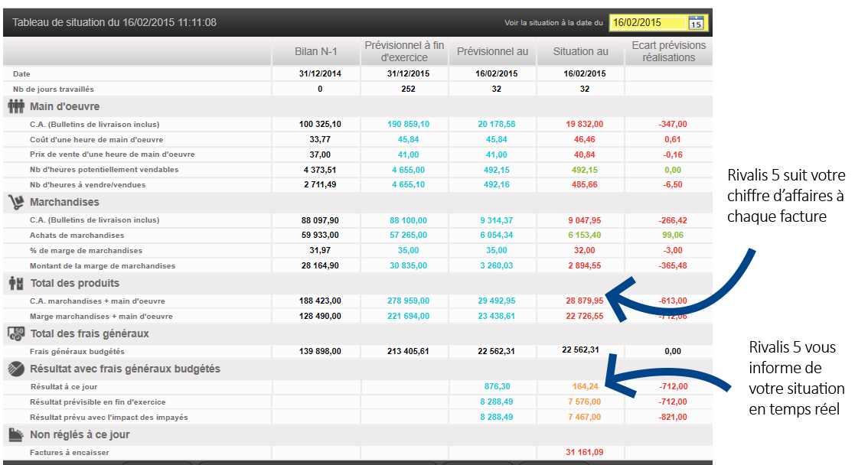868x465 pixels.
Task: Click the Non réglés à ce jour icon
Action: click(16, 435)
